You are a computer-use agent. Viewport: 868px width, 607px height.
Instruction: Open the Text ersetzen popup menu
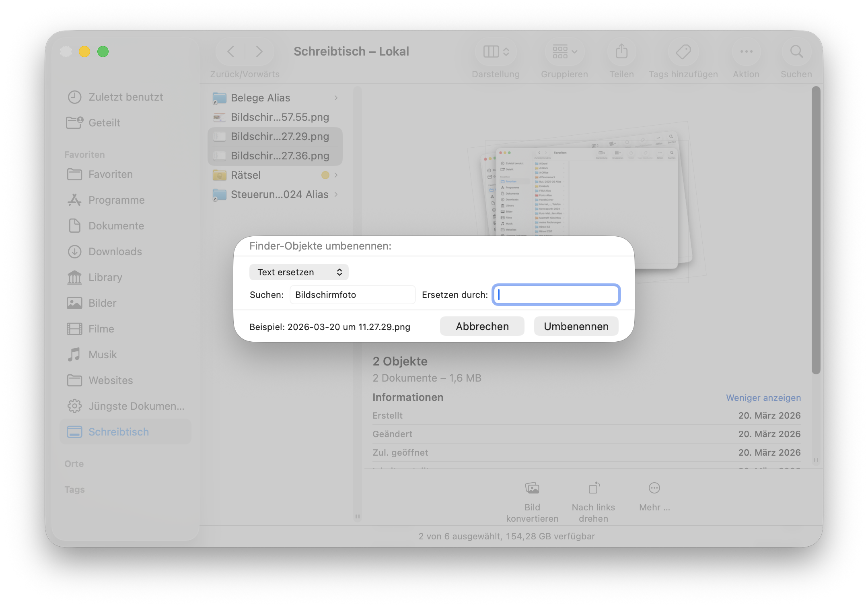tap(298, 272)
